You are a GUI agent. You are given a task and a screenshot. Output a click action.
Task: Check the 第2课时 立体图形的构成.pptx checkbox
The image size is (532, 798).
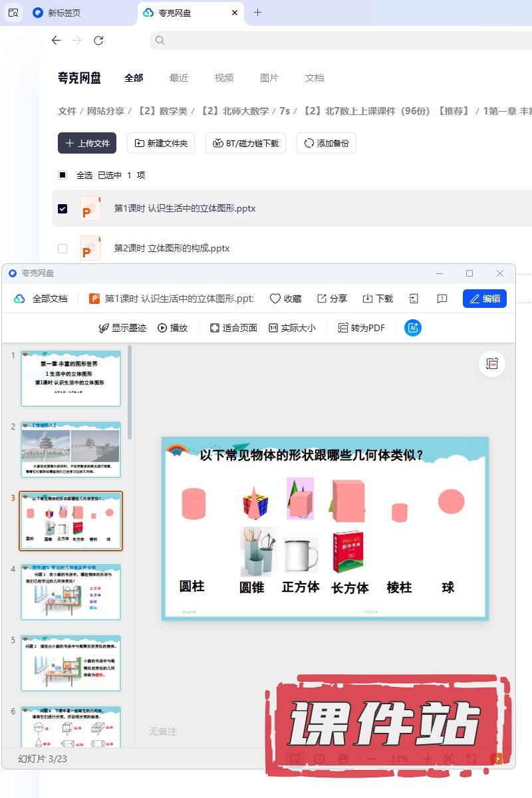coord(63,249)
